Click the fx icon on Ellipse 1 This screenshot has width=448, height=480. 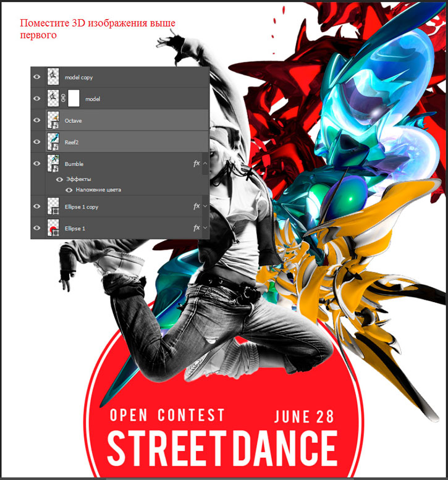point(197,228)
